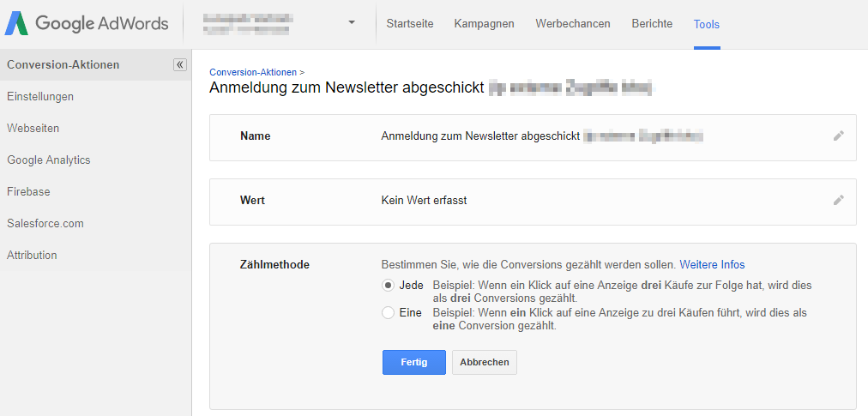Open the Kampagnen tab
The image size is (868, 416).
(x=484, y=24)
